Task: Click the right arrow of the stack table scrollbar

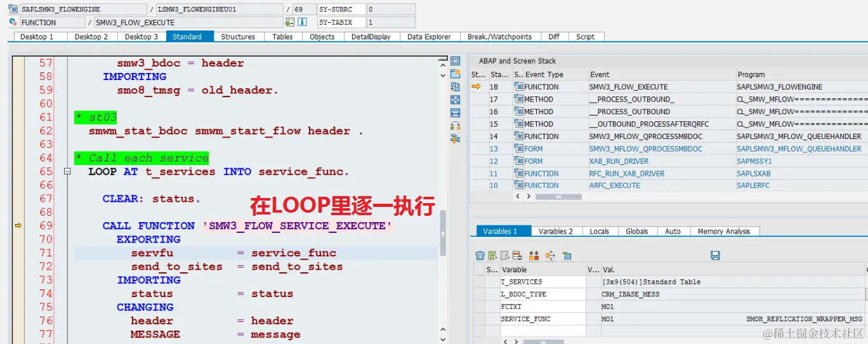Action: 529,197
